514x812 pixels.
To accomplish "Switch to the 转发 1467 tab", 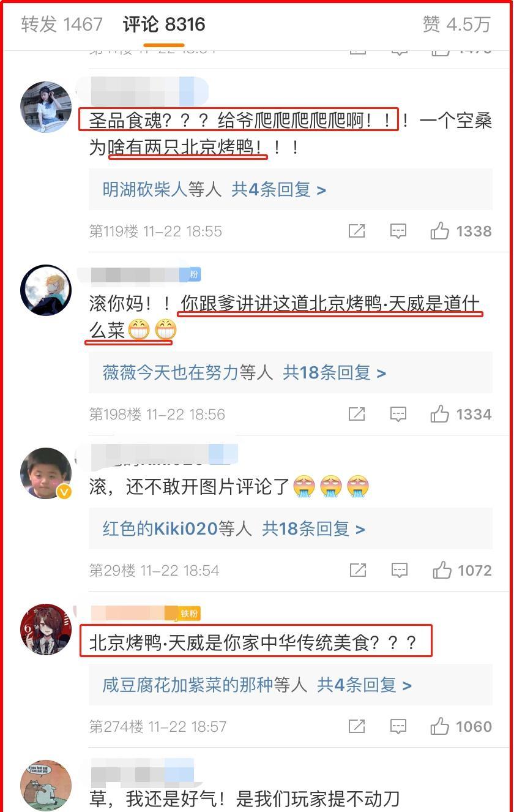I will 62,24.
